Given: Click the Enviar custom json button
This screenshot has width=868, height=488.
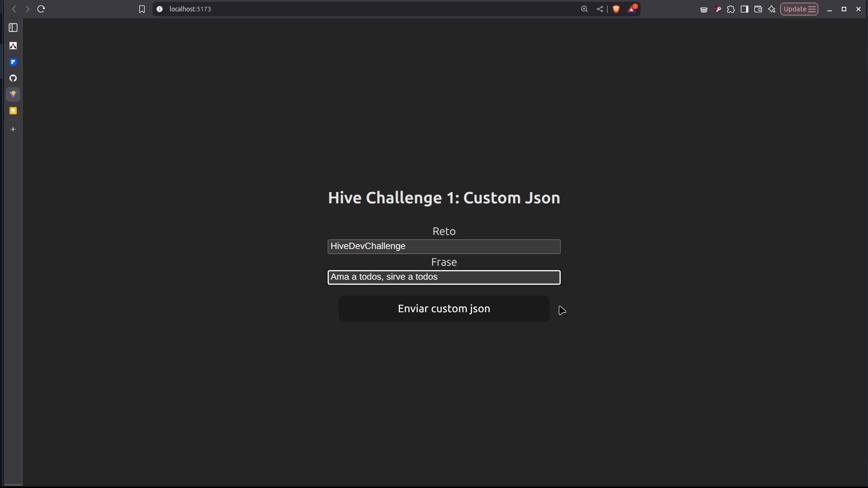Looking at the screenshot, I should coord(444,309).
